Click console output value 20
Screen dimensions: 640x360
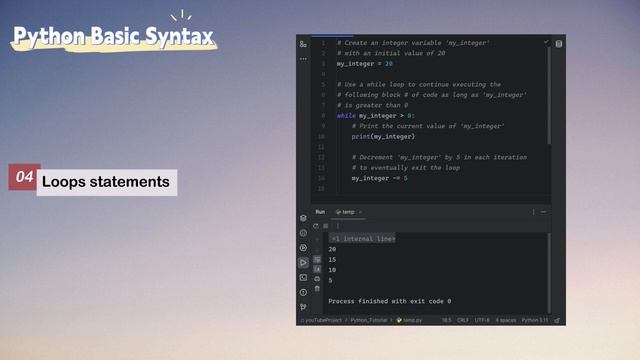tap(332, 249)
